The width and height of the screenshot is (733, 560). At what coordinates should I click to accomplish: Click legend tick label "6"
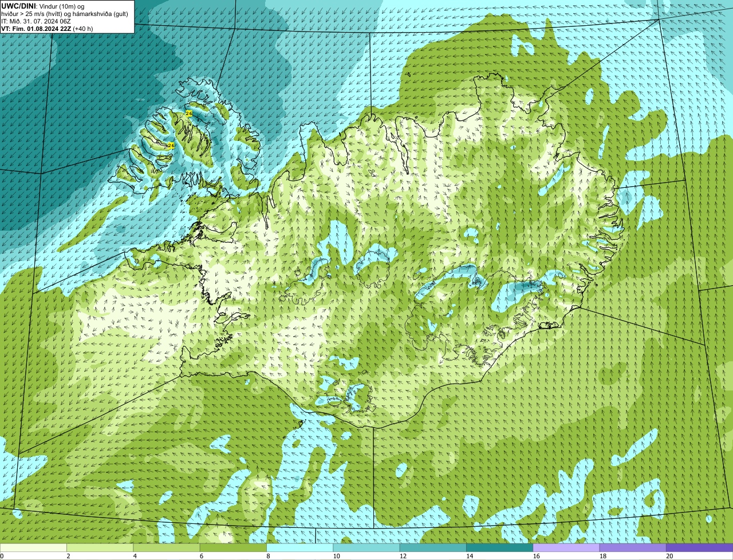click(x=201, y=556)
